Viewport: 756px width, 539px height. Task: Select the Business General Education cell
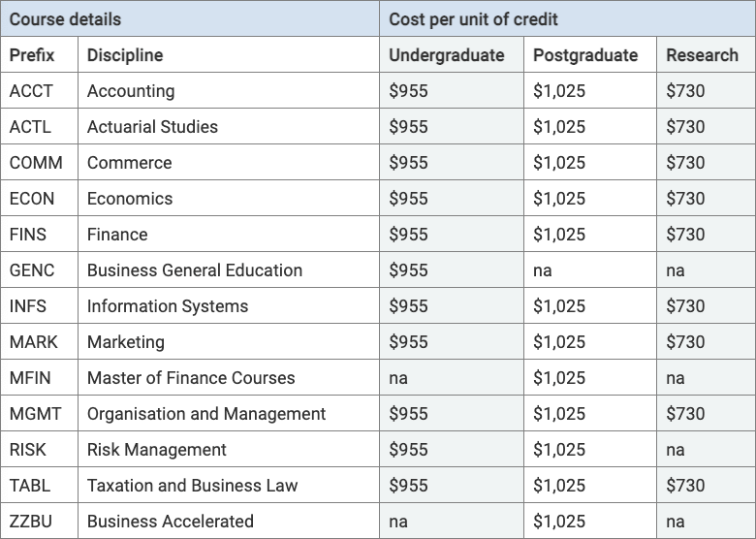pos(195,270)
